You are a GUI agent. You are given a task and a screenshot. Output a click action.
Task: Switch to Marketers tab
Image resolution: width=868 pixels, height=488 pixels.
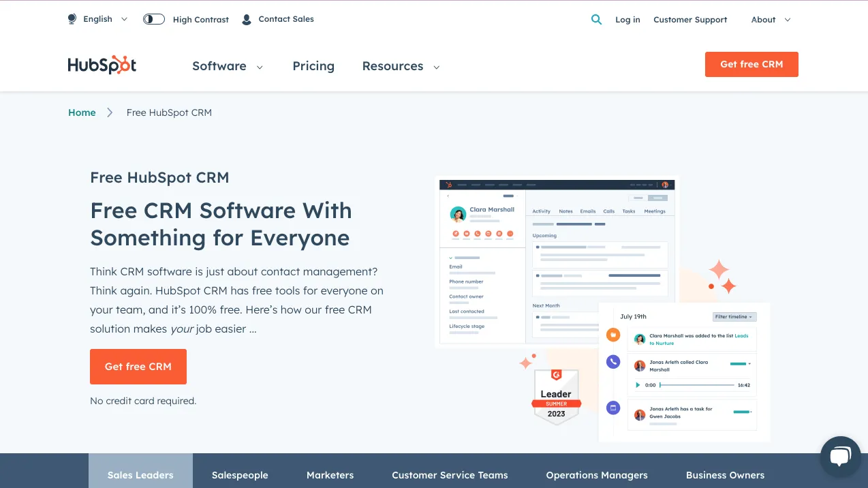point(330,474)
